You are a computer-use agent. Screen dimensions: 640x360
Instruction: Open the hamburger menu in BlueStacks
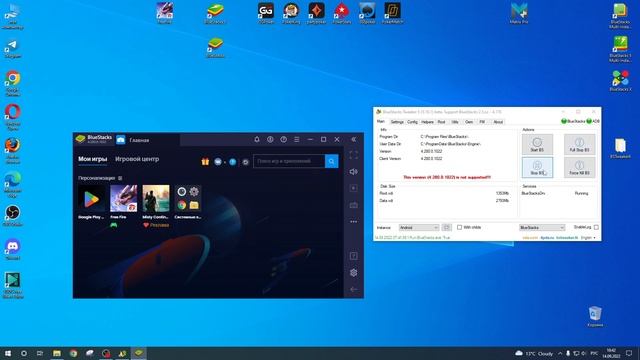297,140
